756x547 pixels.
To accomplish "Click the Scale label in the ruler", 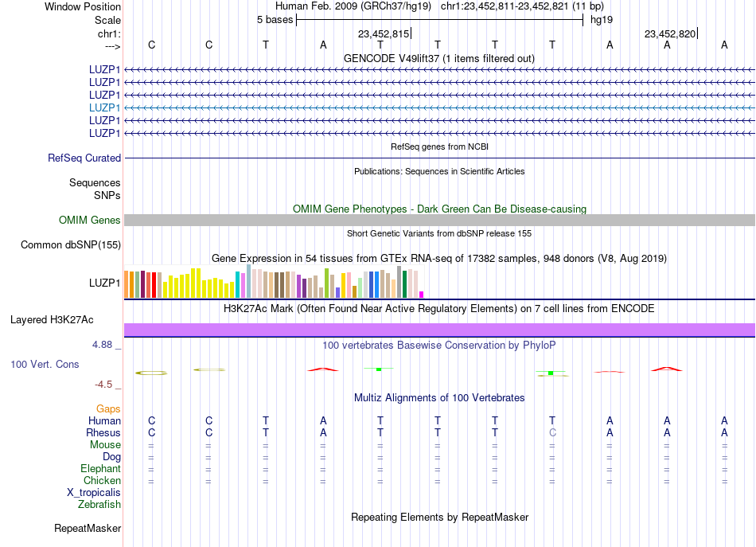I will (x=107, y=20).
